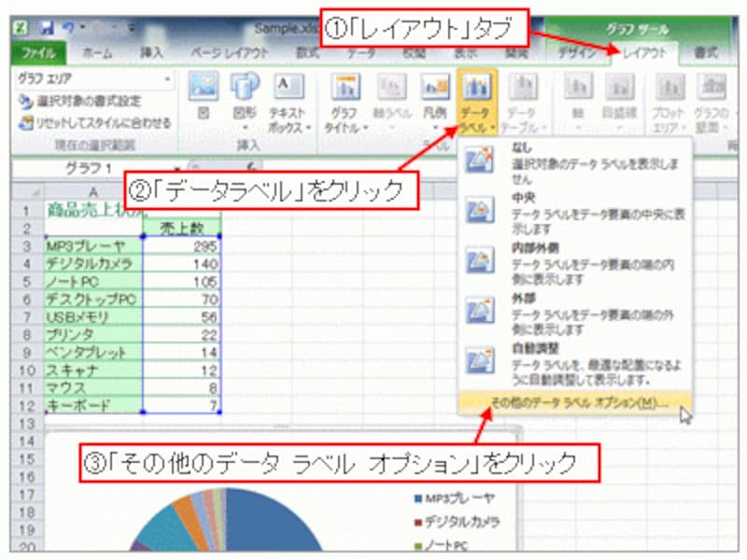
Task: Click cell with 売上数 header
Action: click(182, 229)
